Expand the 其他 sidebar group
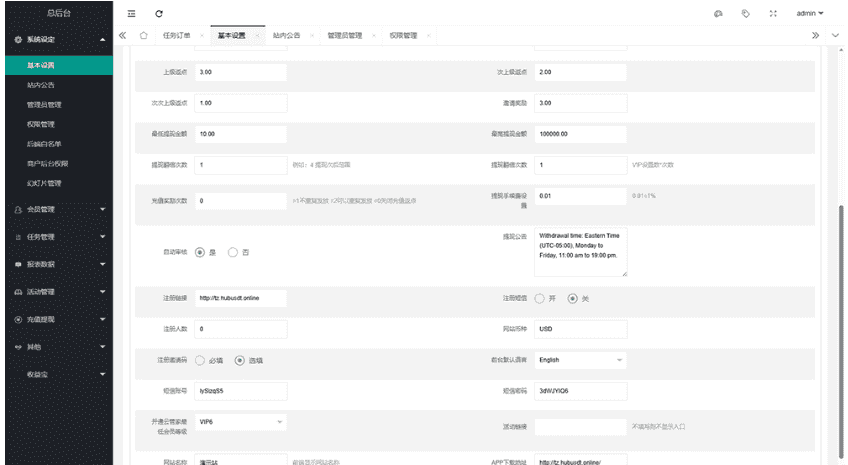This screenshot has width=848, height=465. pos(102,347)
